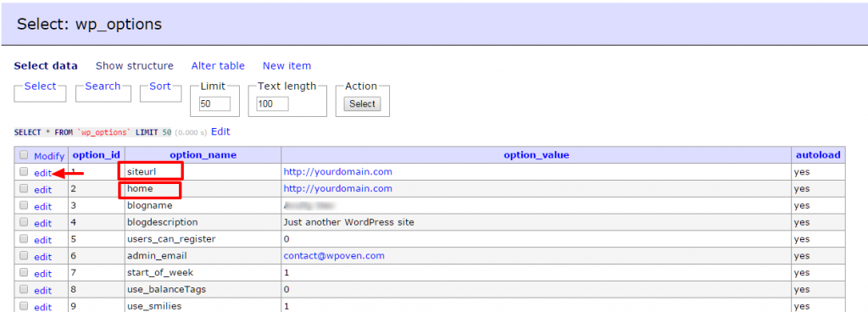Click edit for the start_of_week row
868x312 pixels.
click(x=42, y=274)
